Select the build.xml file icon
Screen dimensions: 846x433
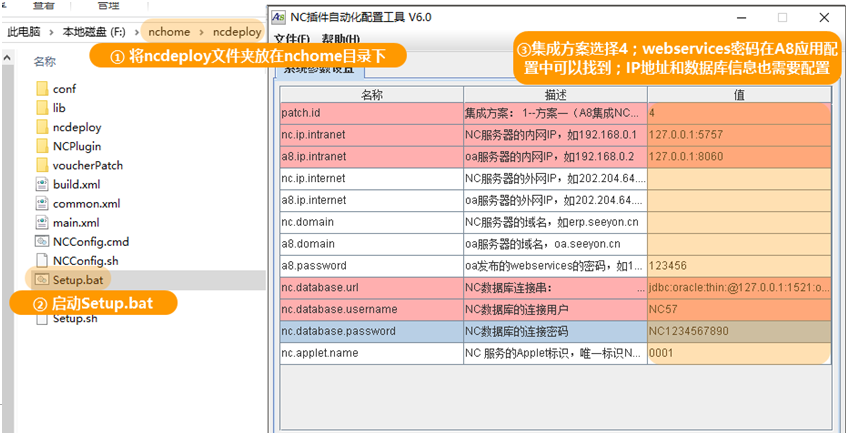(x=42, y=184)
